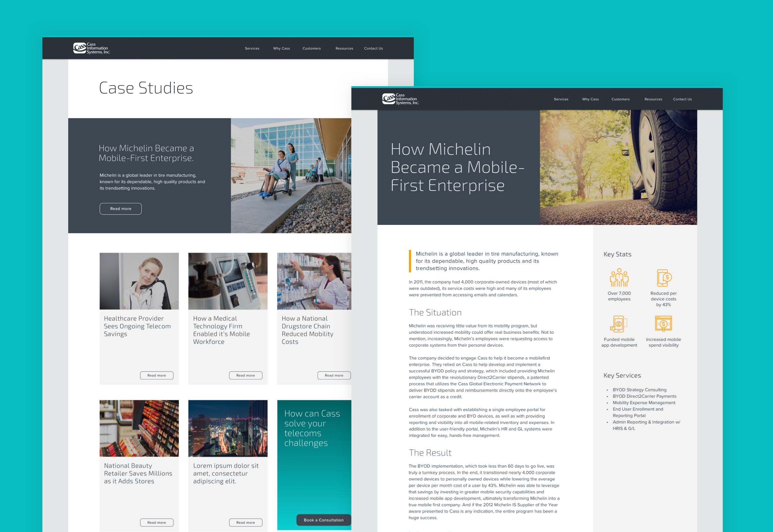Open Customers menu on Michelin article page
The image size is (773, 532).
pyautogui.click(x=620, y=99)
